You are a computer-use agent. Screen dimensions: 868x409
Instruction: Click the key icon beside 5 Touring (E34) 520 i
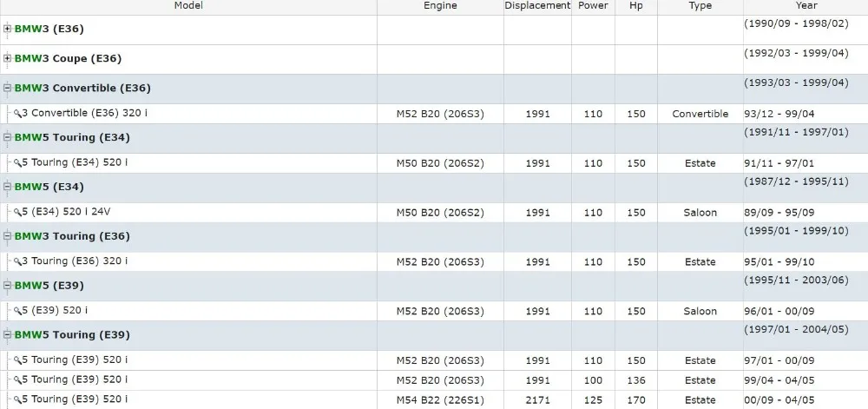pyautogui.click(x=17, y=163)
